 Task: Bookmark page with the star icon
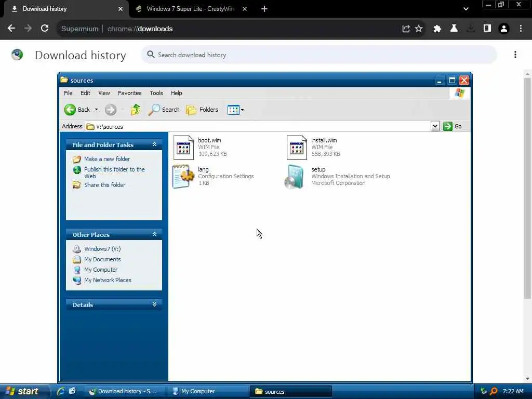419,29
